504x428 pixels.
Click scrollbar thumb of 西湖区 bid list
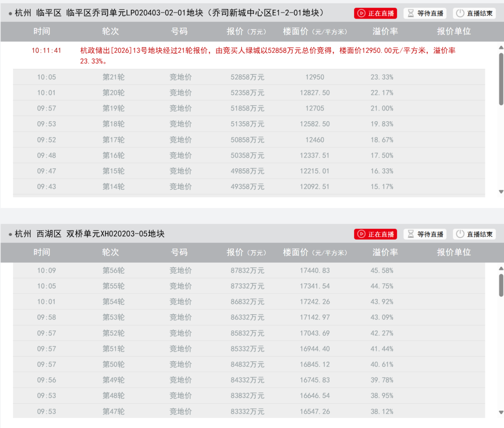501,285
